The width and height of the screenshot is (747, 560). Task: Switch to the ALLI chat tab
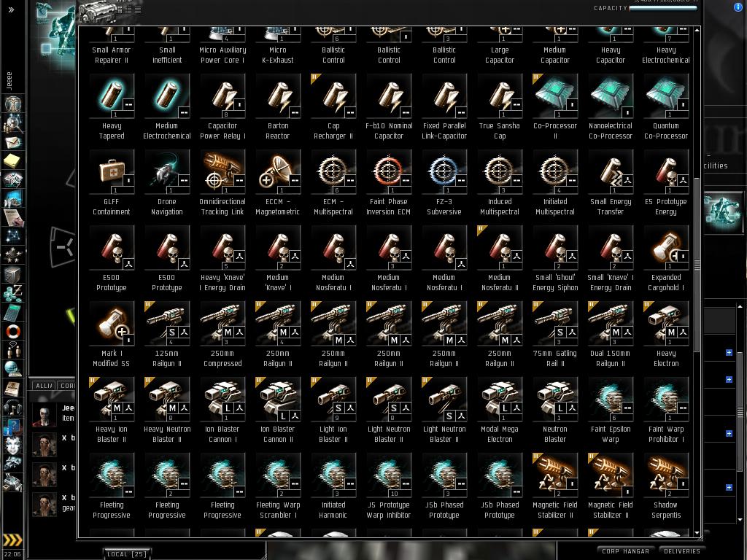pos(44,385)
